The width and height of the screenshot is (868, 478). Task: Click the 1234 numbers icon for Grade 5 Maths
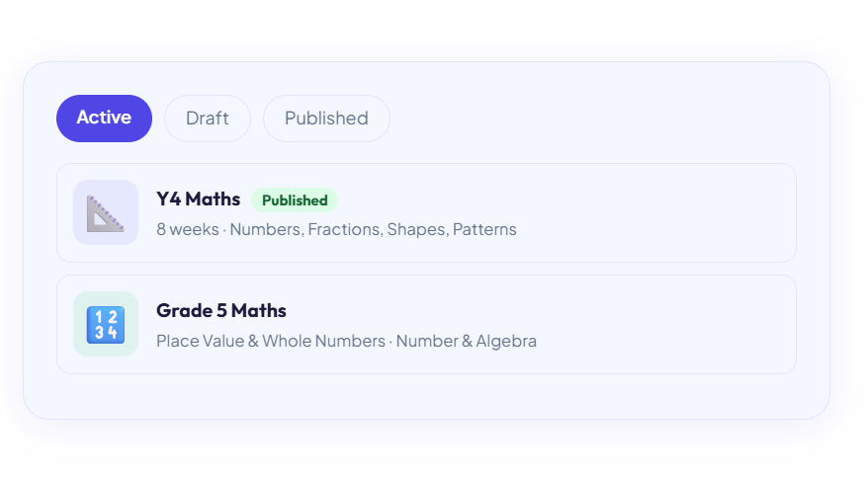pos(105,325)
